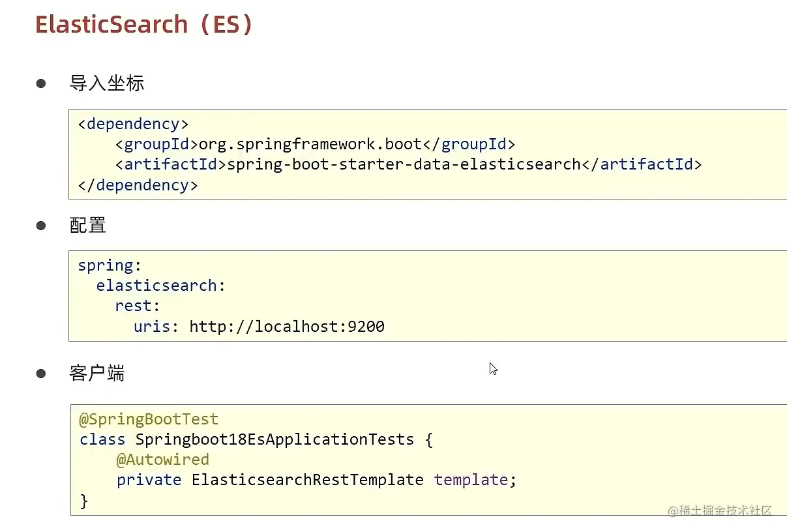Click the elasticsearch: YAML key
Screen dimensions: 787x532
(161, 286)
